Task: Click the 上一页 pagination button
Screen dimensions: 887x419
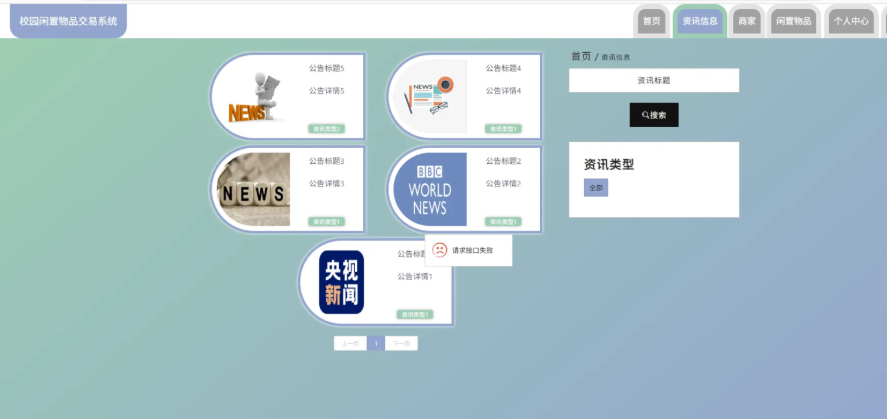Action: [350, 343]
